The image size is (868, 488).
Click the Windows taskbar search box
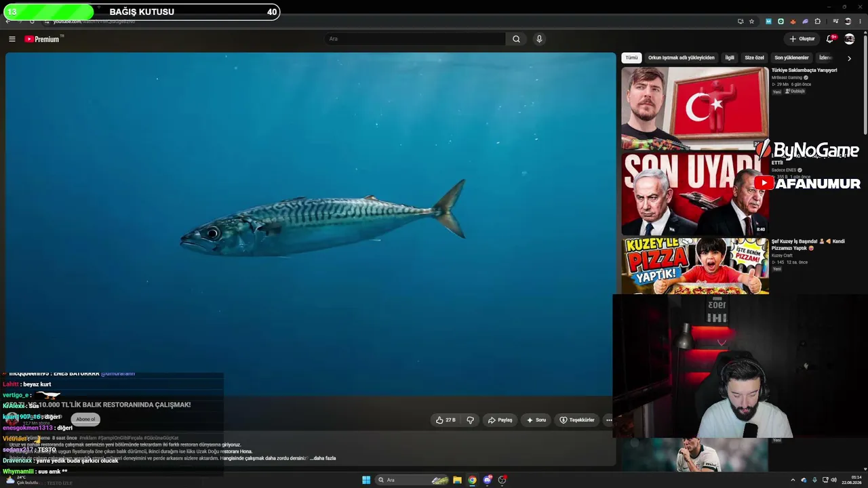pyautogui.click(x=413, y=480)
